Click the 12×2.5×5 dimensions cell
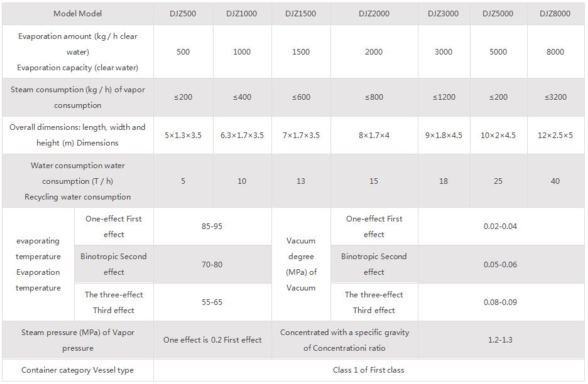The width and height of the screenshot is (588, 384). [x=555, y=135]
